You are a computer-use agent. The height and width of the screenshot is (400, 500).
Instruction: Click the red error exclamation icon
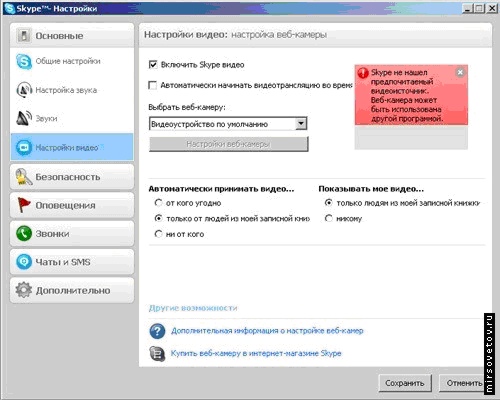click(363, 73)
